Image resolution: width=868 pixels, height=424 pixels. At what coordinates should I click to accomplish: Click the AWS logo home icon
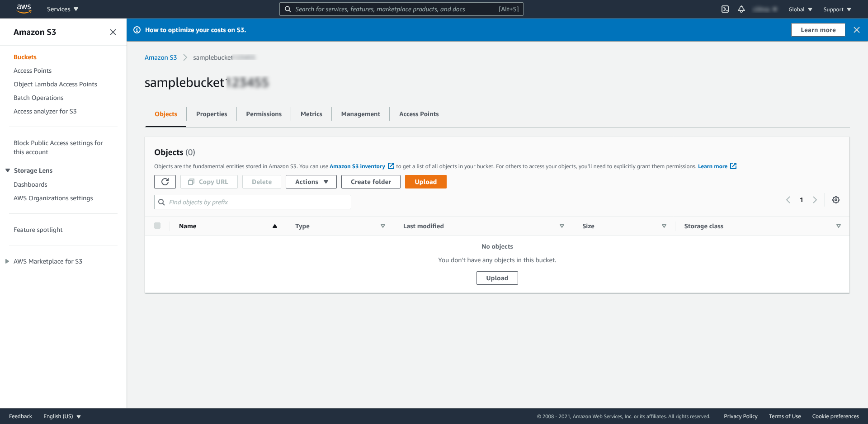[x=24, y=9]
